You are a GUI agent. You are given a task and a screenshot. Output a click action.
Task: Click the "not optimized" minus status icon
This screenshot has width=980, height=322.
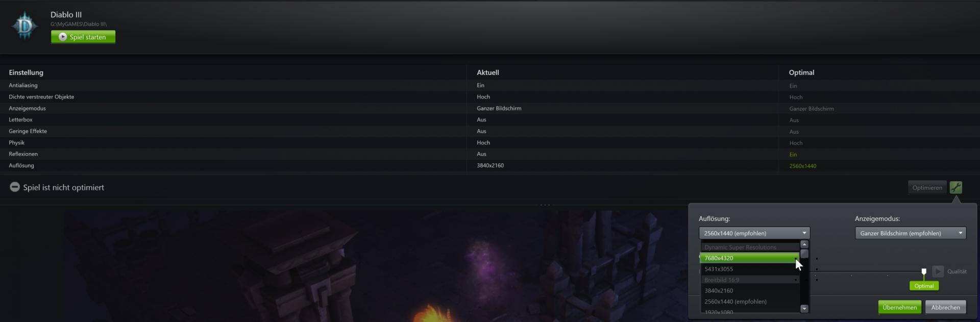(15, 187)
